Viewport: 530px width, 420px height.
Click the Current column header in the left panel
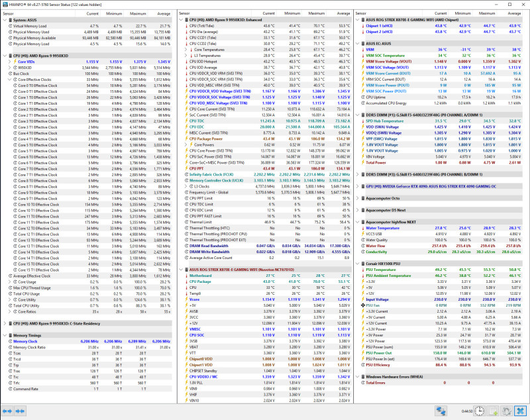87,13
